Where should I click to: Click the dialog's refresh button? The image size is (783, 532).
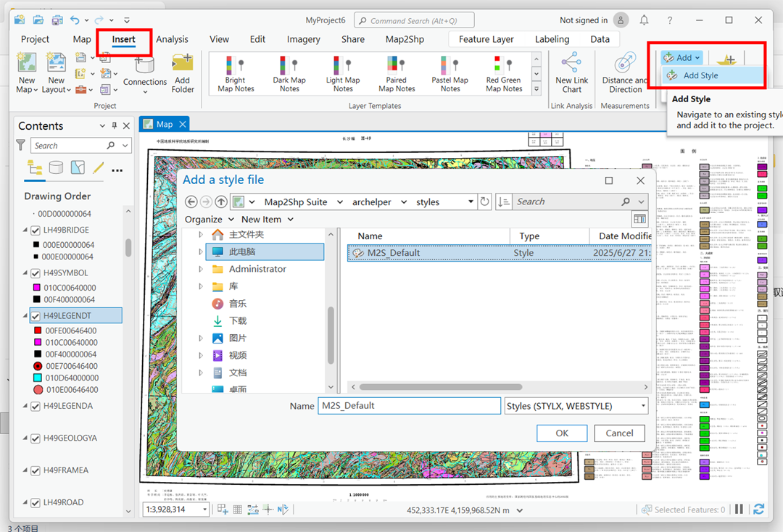pos(485,202)
